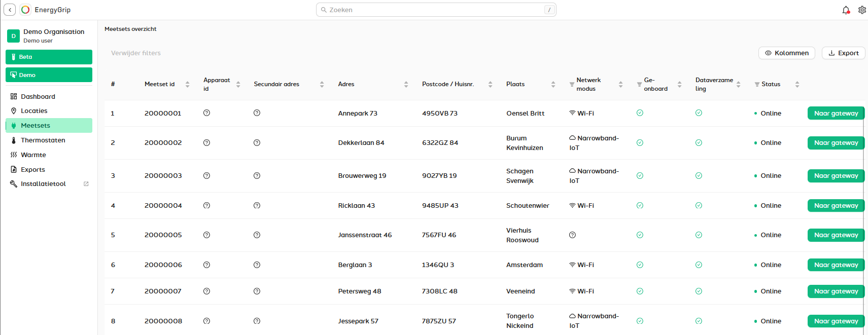Click Narrowband-IoT cloud icon in row 20000002
This screenshot has height=335, width=868.
click(x=572, y=138)
